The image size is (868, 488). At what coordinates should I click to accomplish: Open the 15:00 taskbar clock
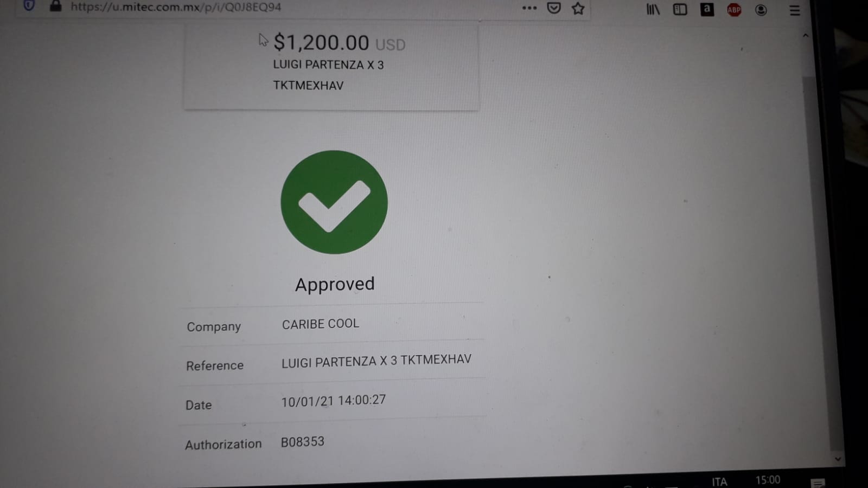coord(768,480)
